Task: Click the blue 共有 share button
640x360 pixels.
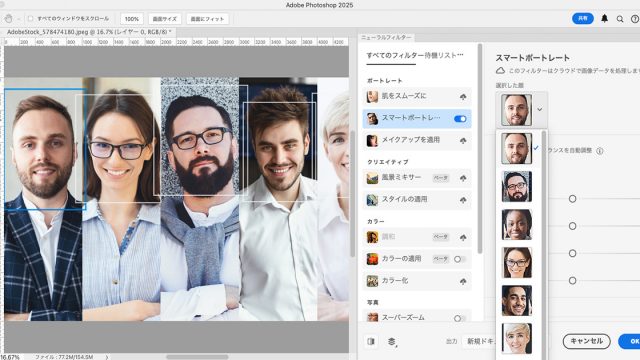Action: (582, 18)
